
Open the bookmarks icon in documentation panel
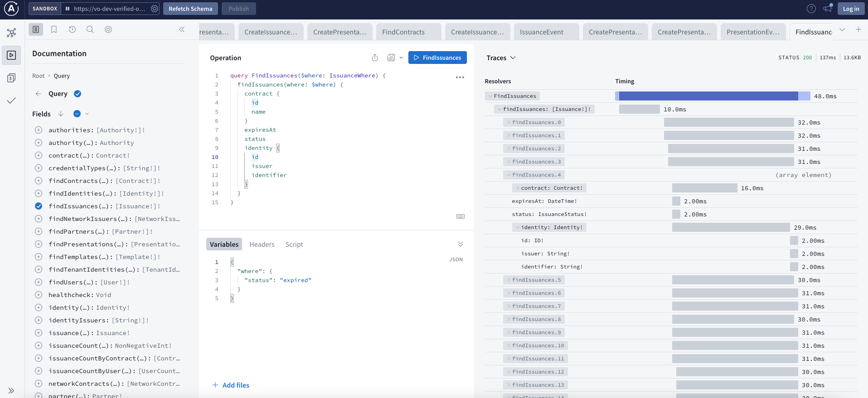tap(54, 29)
